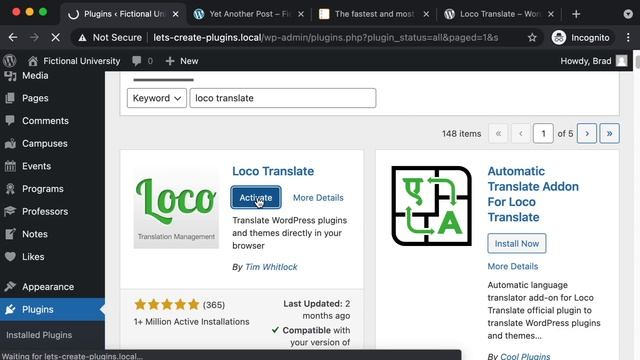
Task: Click the plugin search text field
Action: (x=283, y=98)
